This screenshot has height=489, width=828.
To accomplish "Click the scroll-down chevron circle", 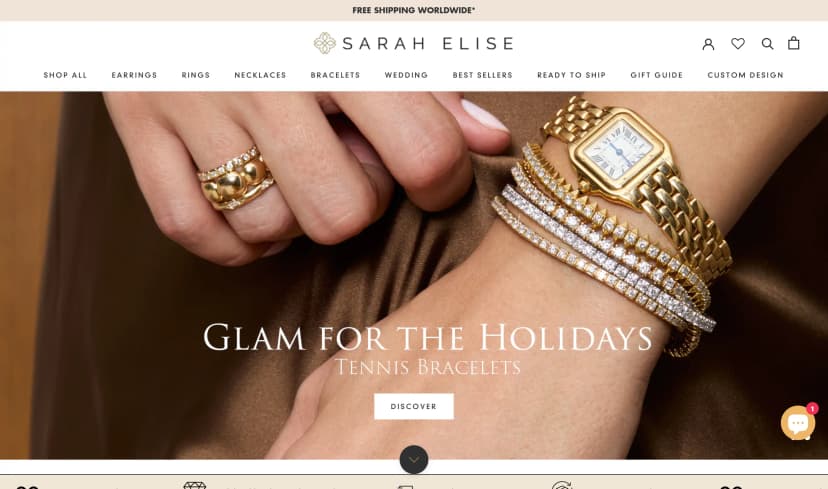I will point(414,459).
